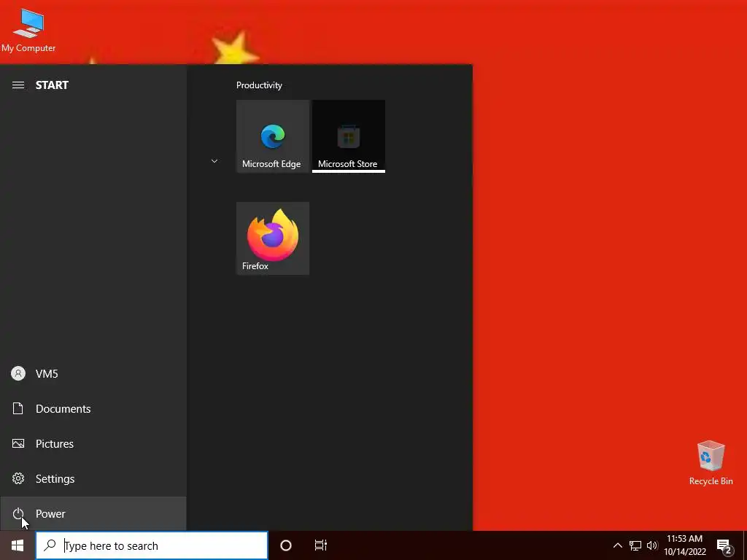
Task: Open the clock showing 11:53 AM
Action: [x=684, y=545]
